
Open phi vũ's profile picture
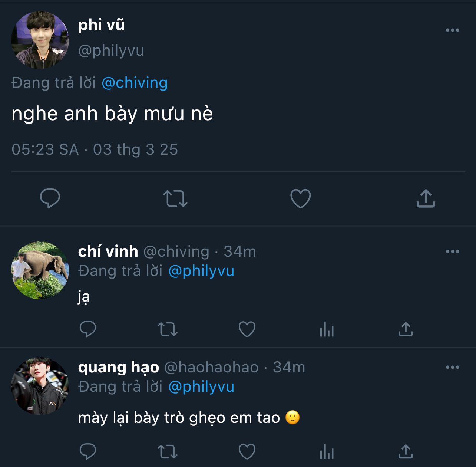pyautogui.click(x=40, y=40)
